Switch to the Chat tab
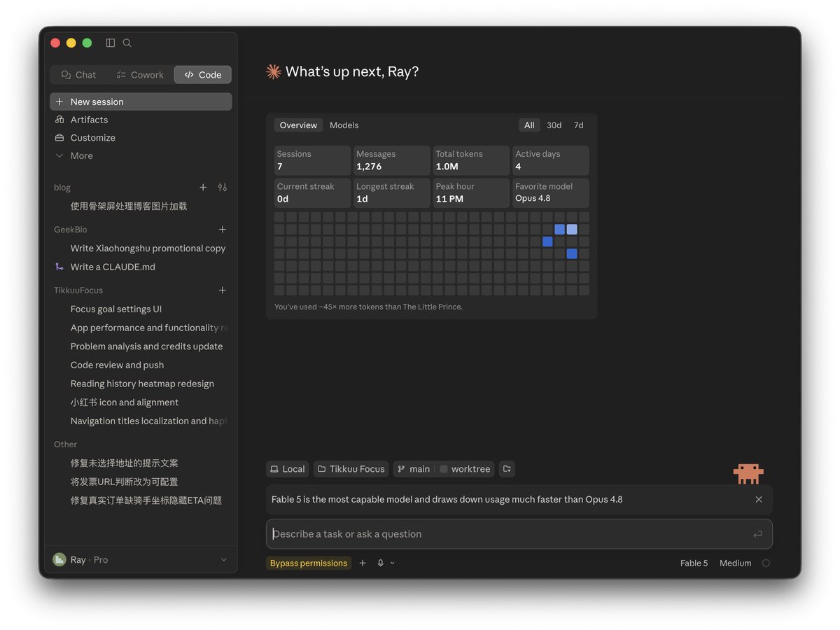The image size is (840, 630). tap(79, 75)
